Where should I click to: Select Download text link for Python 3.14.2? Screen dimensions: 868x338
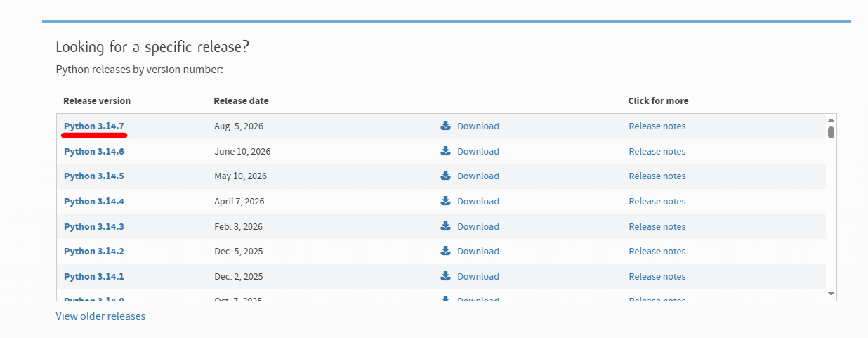[x=478, y=251]
